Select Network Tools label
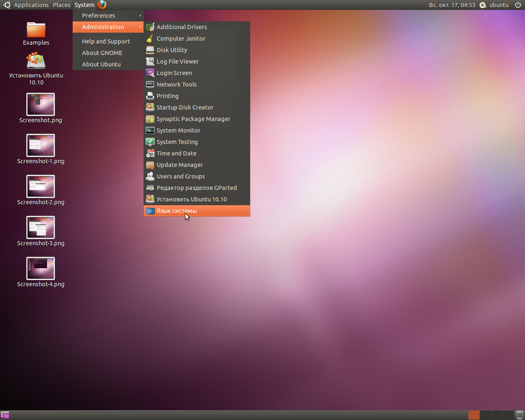The height and width of the screenshot is (420, 525). [x=177, y=84]
